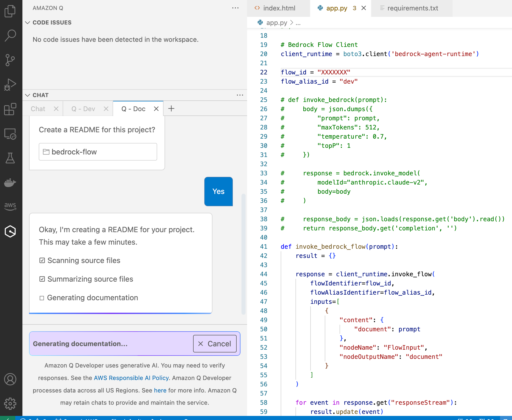
Task: Open the Docker view
Action: tap(10, 182)
